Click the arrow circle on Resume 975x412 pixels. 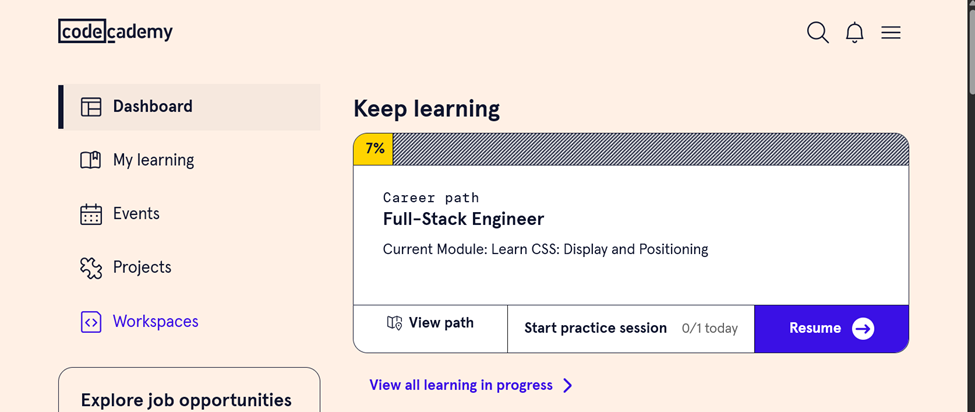[863, 329]
